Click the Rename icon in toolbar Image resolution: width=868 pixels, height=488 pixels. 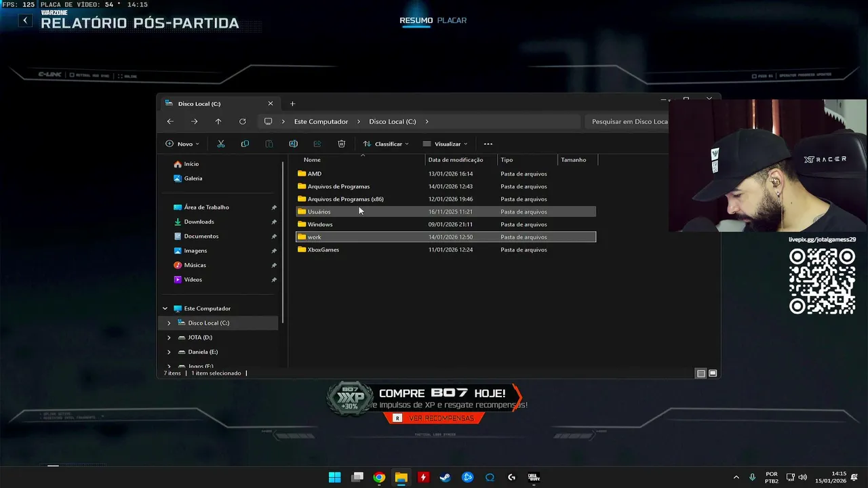293,144
